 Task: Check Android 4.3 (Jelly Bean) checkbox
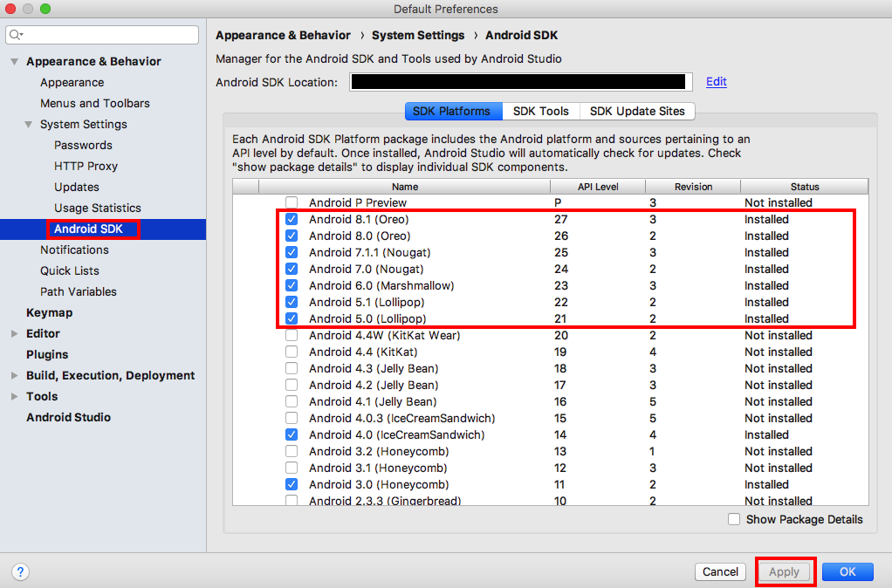pos(292,368)
